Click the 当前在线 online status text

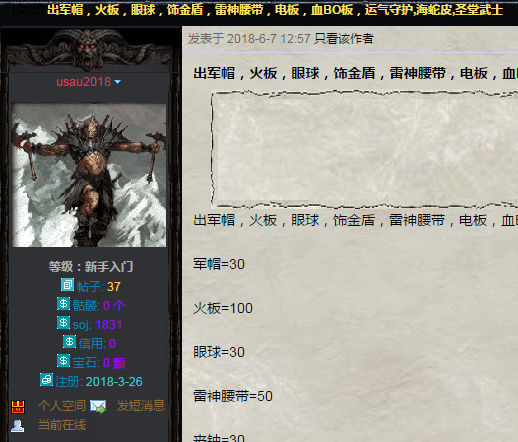pos(62,425)
